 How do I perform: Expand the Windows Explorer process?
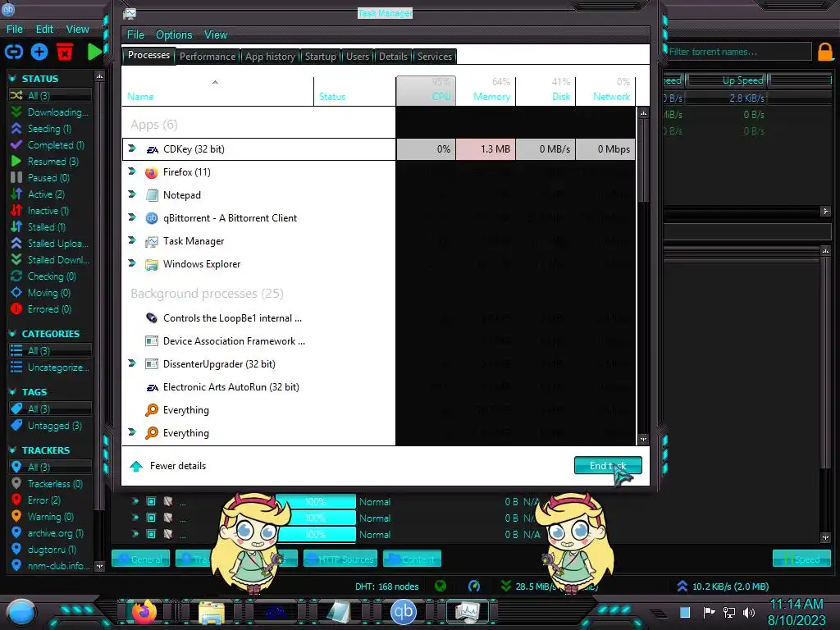(x=132, y=263)
